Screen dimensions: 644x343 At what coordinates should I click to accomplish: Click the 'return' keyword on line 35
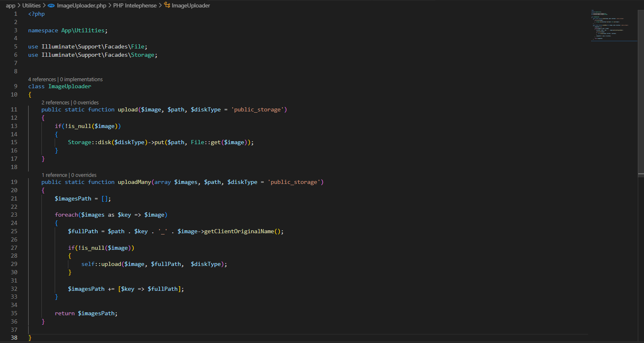click(x=65, y=313)
